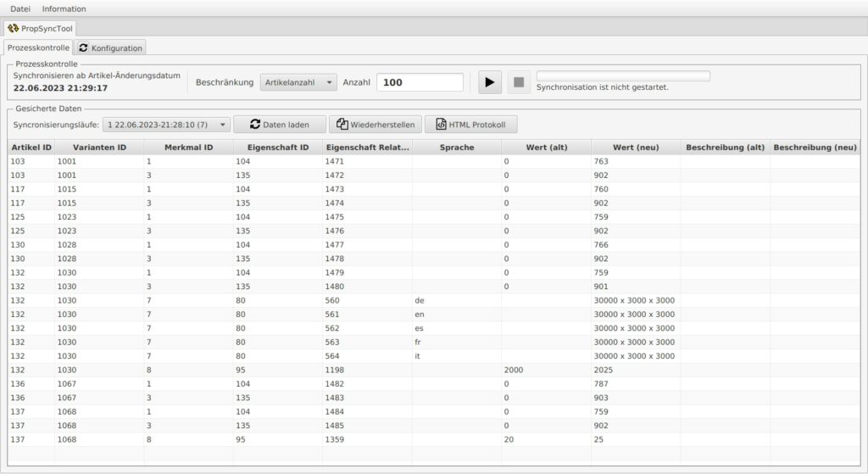Click relation cell 1359
Viewport: 868px width, 474px height.
(x=368, y=439)
